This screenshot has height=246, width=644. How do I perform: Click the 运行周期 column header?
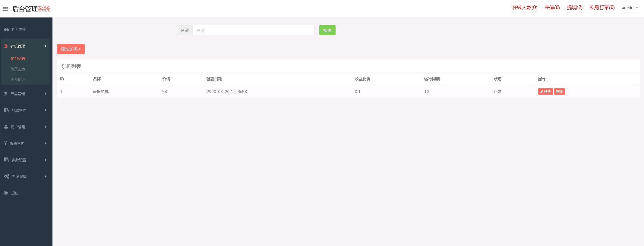tap(432, 79)
